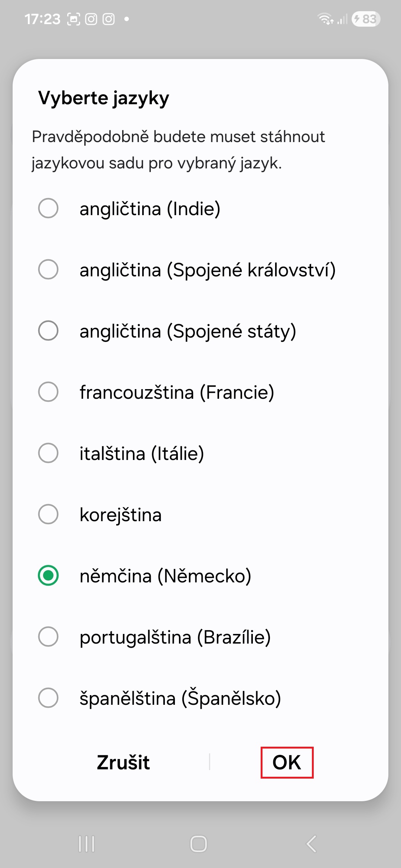Choose italština (Itálie) radio option

pyautogui.click(x=48, y=453)
